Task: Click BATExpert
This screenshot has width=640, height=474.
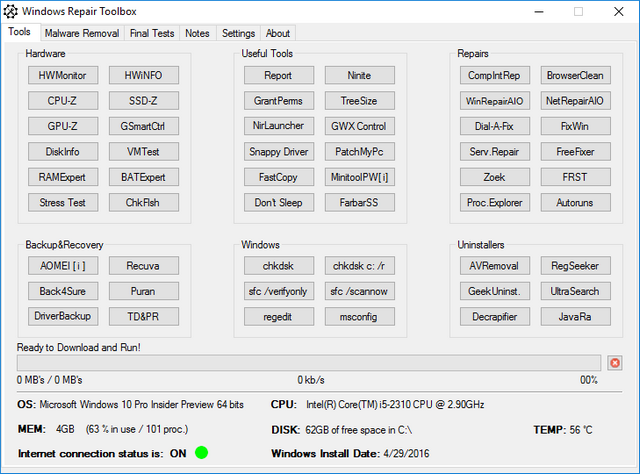Action: [144, 177]
